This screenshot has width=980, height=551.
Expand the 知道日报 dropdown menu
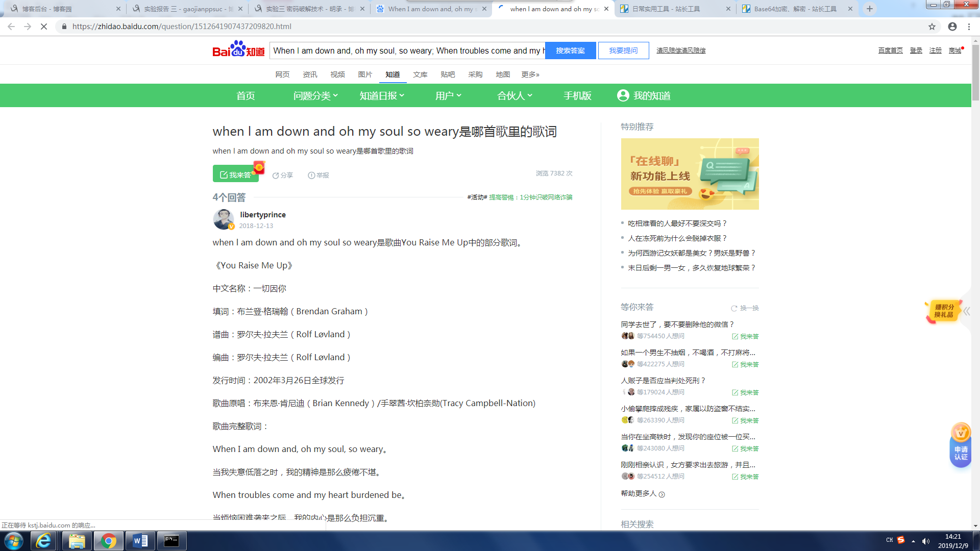point(382,95)
